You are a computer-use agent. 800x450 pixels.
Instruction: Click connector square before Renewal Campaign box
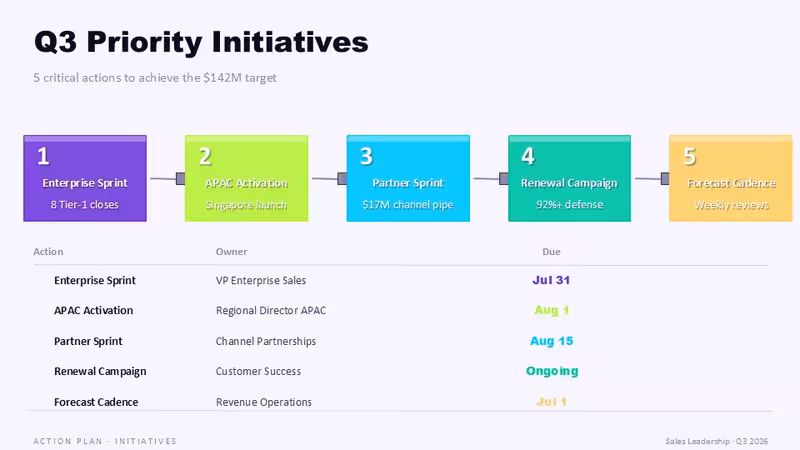click(504, 178)
